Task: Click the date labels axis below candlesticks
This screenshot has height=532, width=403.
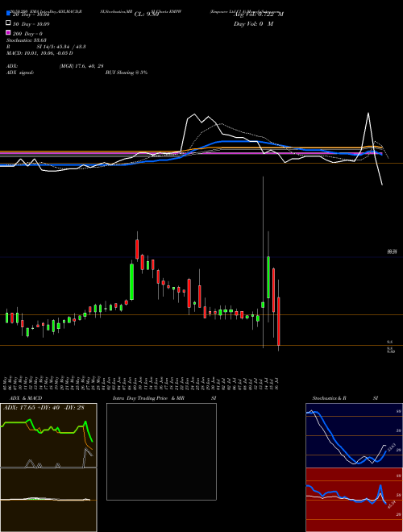Action: pyautogui.click(x=142, y=383)
